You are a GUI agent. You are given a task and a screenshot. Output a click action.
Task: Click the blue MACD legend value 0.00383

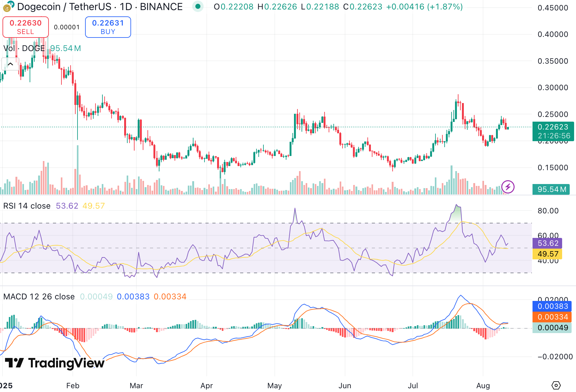[x=133, y=297]
